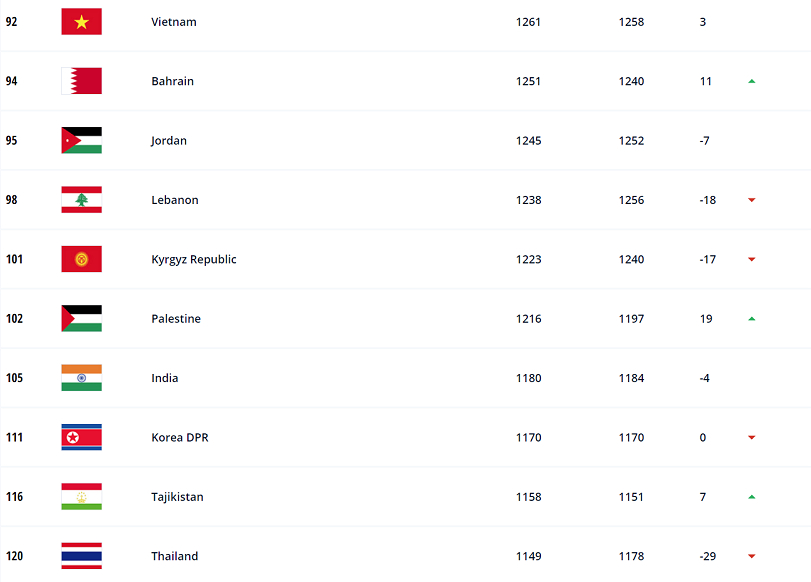Click Lebanon's red down arrow indicator
811x582 pixels.
tap(751, 200)
